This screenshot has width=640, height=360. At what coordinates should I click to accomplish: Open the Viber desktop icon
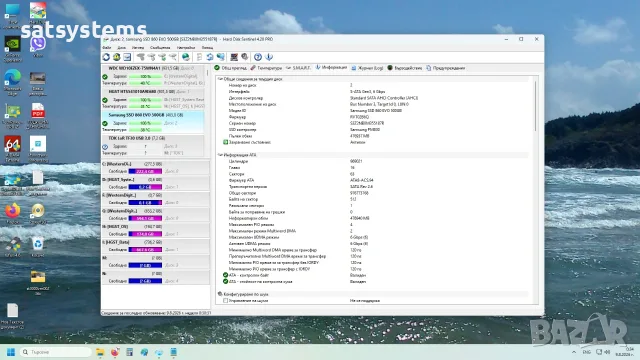(38, 43)
